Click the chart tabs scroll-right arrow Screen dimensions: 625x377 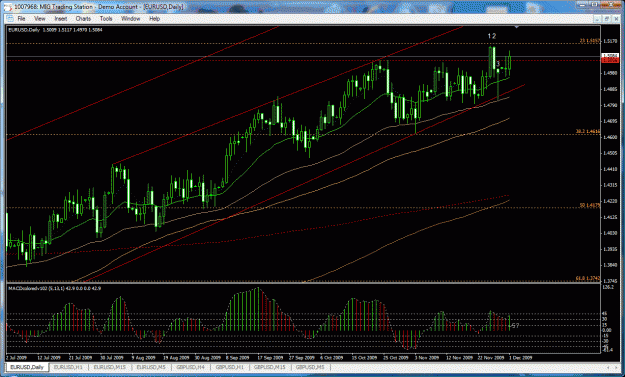615,367
